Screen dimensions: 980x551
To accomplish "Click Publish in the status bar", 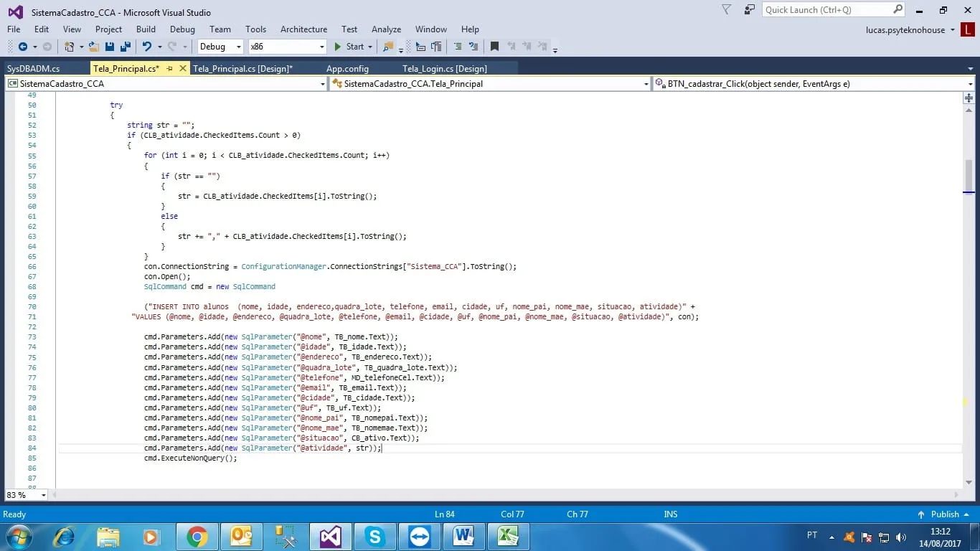I will [944, 514].
